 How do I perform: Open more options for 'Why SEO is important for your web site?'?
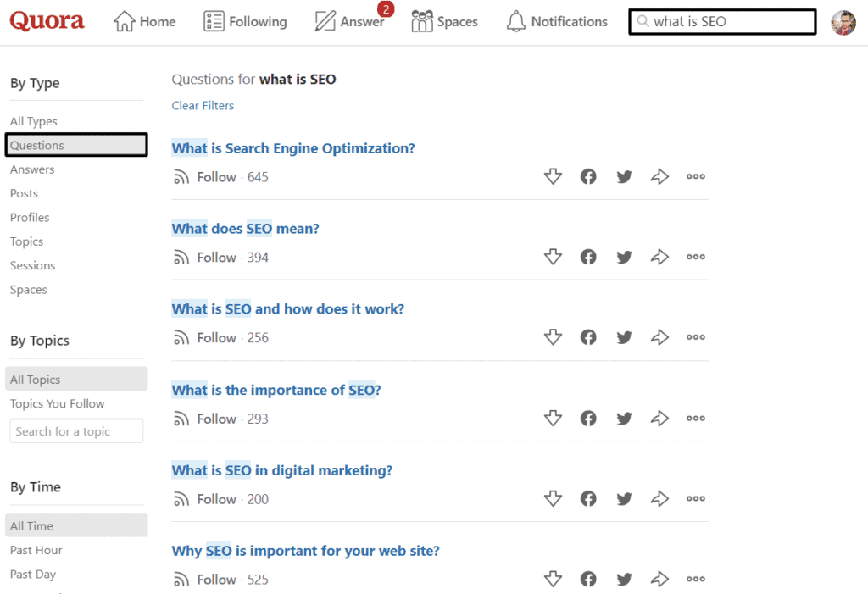[x=696, y=579]
